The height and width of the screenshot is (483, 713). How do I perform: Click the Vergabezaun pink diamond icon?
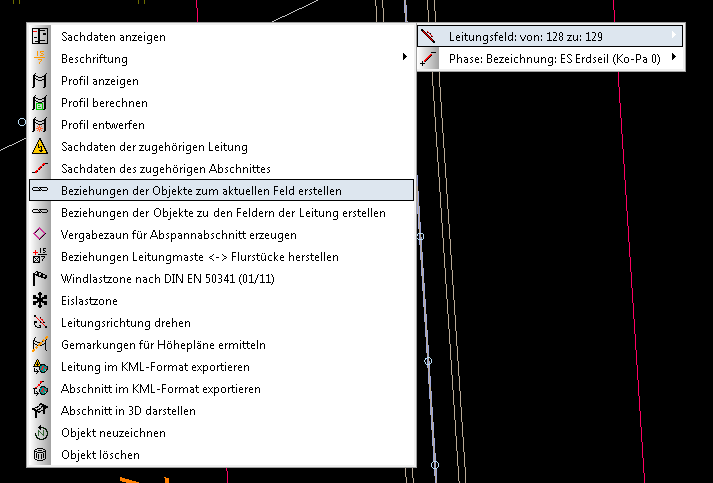tap(40, 235)
